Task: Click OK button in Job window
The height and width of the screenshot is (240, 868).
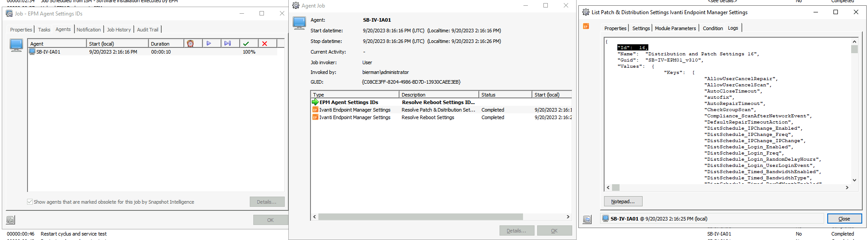Action: click(271, 220)
